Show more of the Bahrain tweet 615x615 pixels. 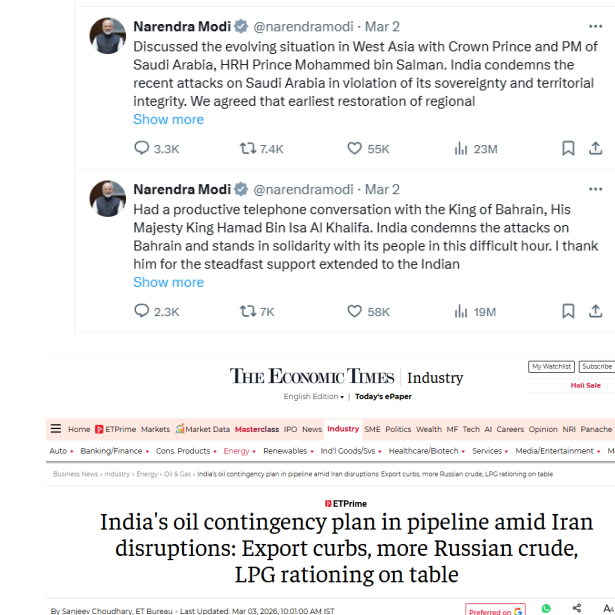168,282
